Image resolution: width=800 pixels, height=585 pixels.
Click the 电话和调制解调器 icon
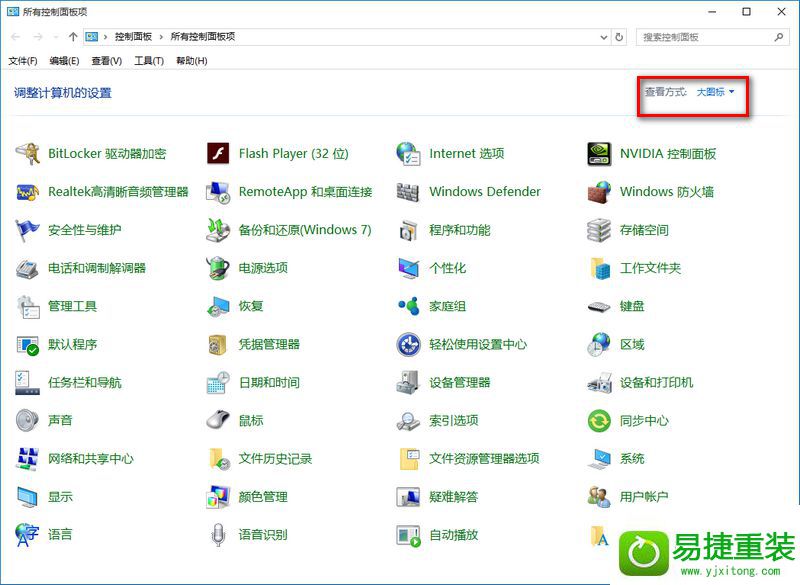tap(28, 268)
